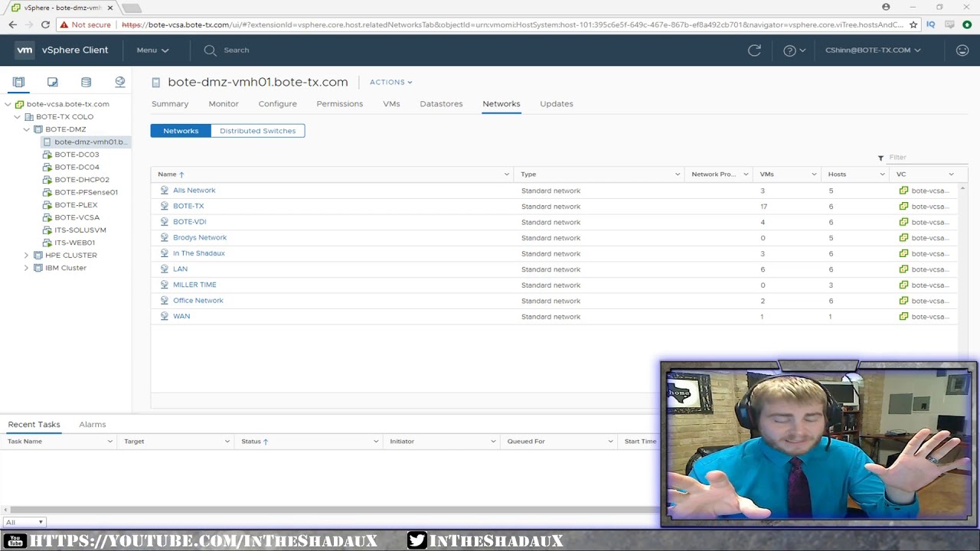Reload the browser page
Viewport: 980px width, 551px height.
coord(45,24)
